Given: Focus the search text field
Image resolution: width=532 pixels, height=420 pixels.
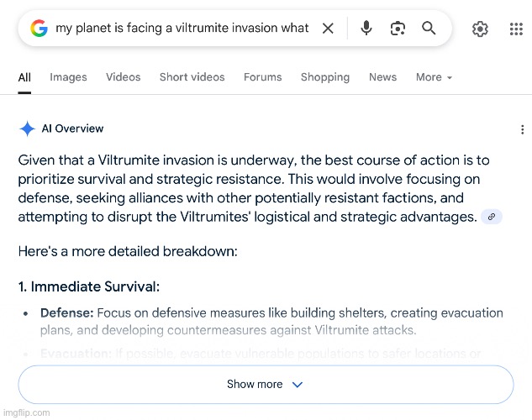Looking at the screenshot, I should point(182,28).
